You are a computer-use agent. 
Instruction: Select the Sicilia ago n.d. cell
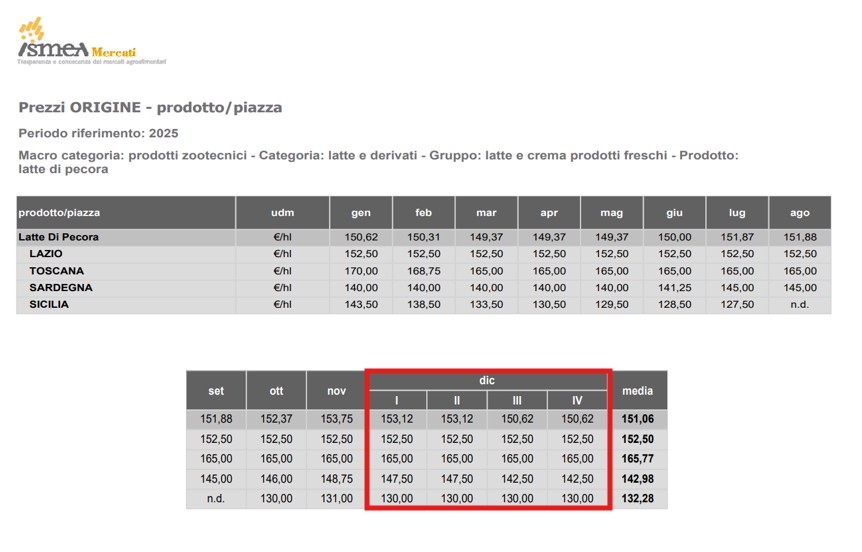pyautogui.click(x=800, y=305)
